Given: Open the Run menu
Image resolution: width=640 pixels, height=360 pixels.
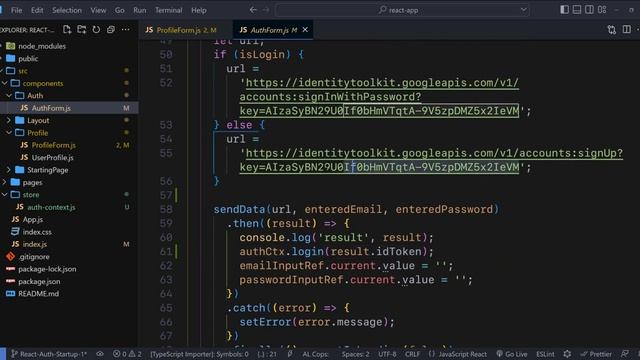Looking at the screenshot, I should tap(140, 10).
